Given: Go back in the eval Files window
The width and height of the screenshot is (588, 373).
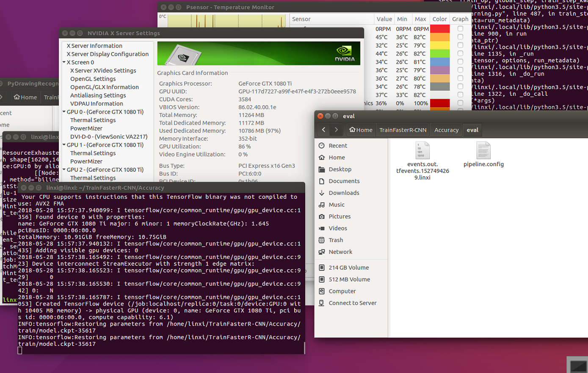Looking at the screenshot, I should [324, 130].
